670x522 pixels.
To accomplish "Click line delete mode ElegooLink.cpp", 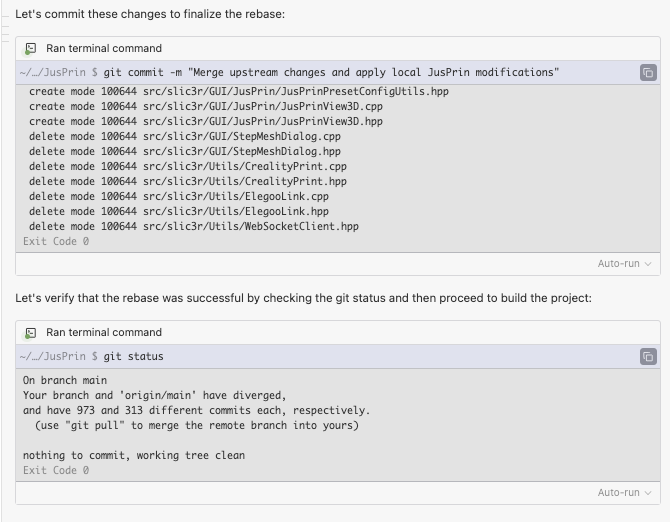I will [179, 196].
